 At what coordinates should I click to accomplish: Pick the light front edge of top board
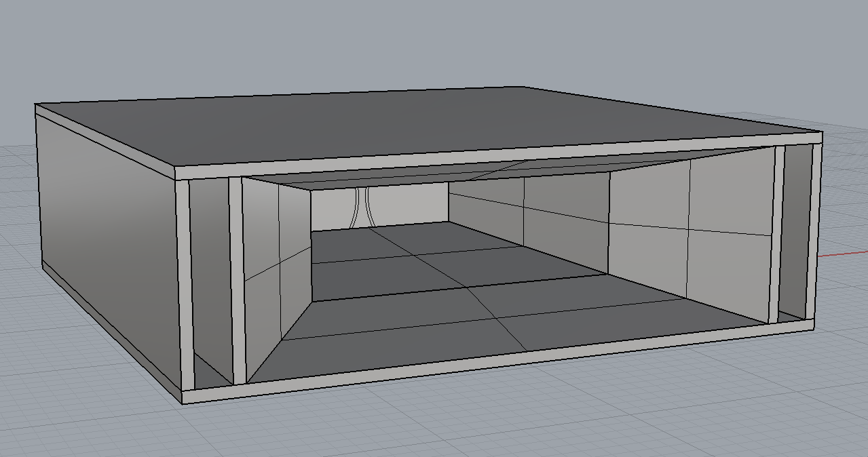(x=499, y=156)
